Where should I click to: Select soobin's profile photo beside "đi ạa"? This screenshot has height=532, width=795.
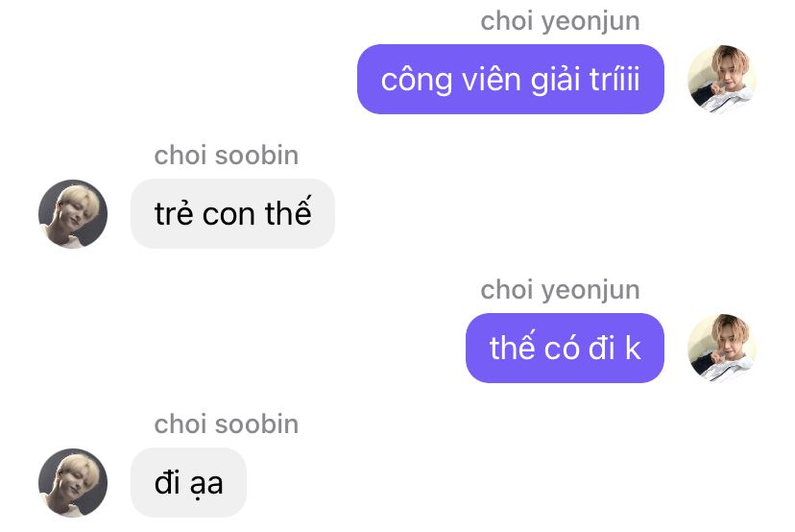pos(73,482)
